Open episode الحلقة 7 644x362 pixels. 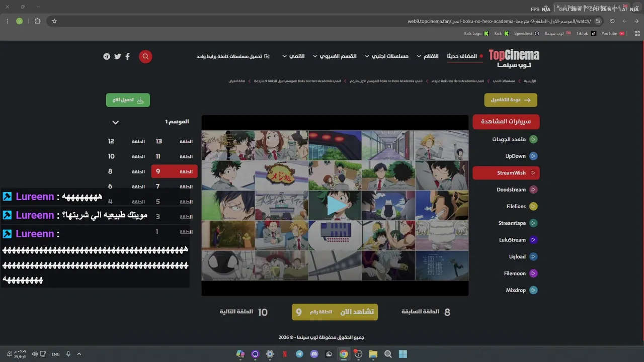pyautogui.click(x=174, y=187)
